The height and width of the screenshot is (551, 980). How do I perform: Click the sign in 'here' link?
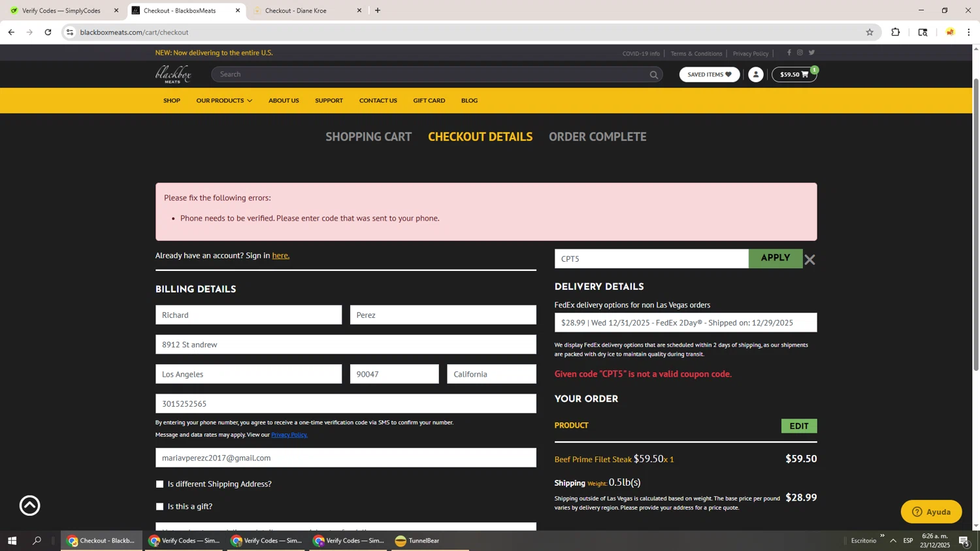coord(281,255)
